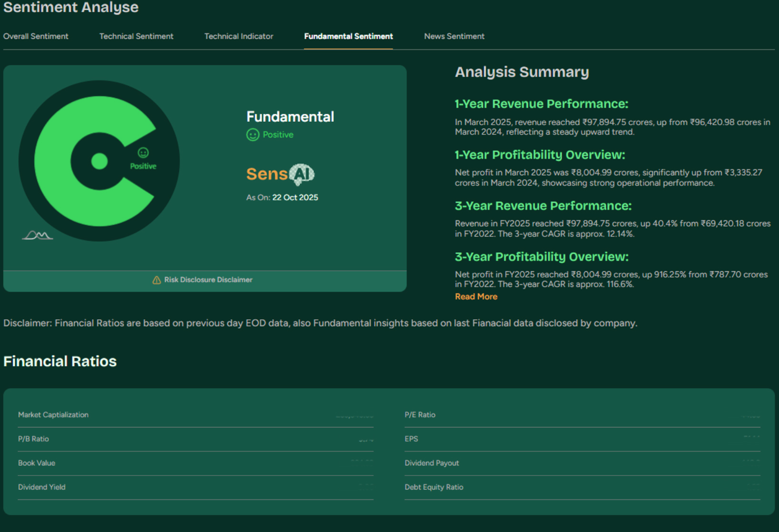779x532 pixels.
Task: Select the Market Captialization row label
Action: 53,415
